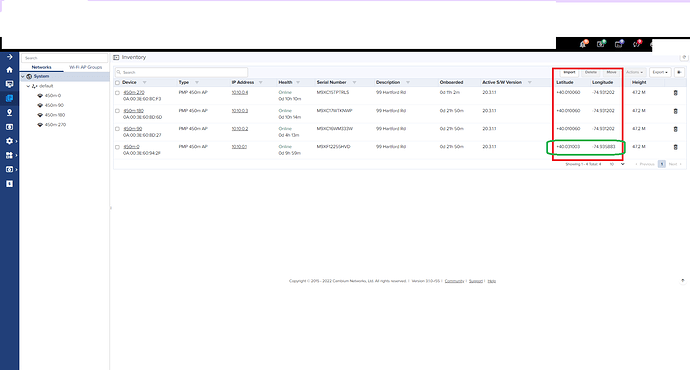
Task: Open the grid applications icon in the sidebar
Action: (x=9, y=155)
